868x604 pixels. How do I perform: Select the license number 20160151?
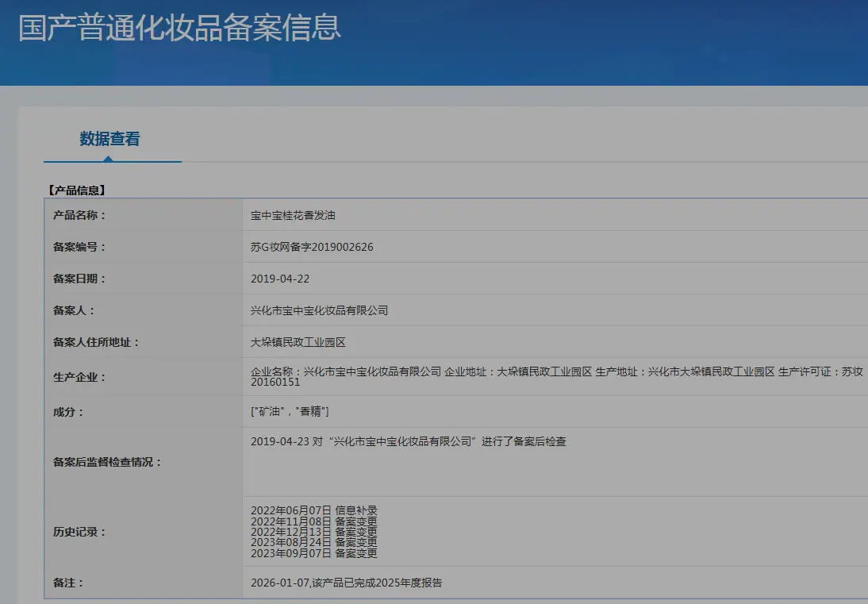click(x=275, y=382)
